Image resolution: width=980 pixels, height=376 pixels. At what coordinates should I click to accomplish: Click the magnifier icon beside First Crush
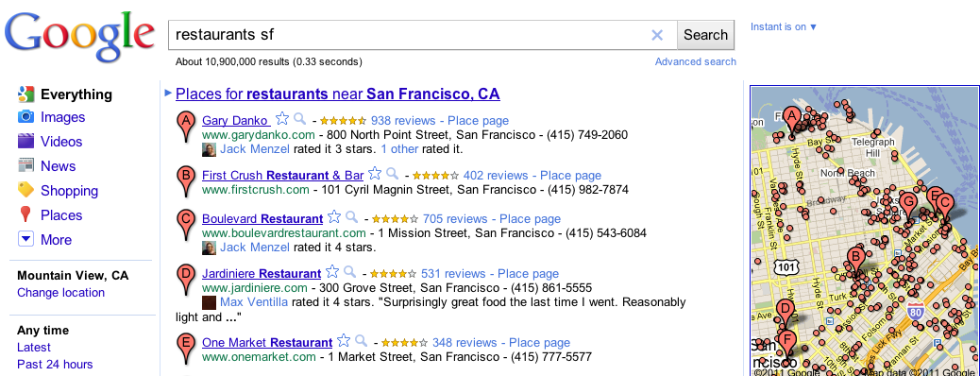(x=393, y=173)
